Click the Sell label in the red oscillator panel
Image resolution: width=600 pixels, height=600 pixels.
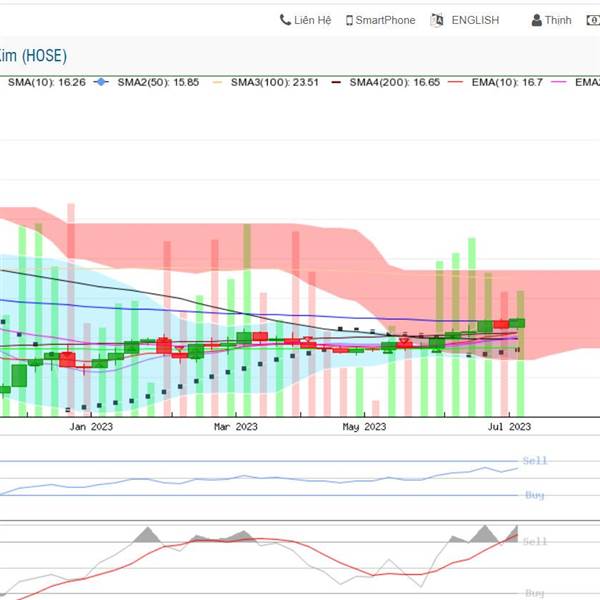[535, 541]
